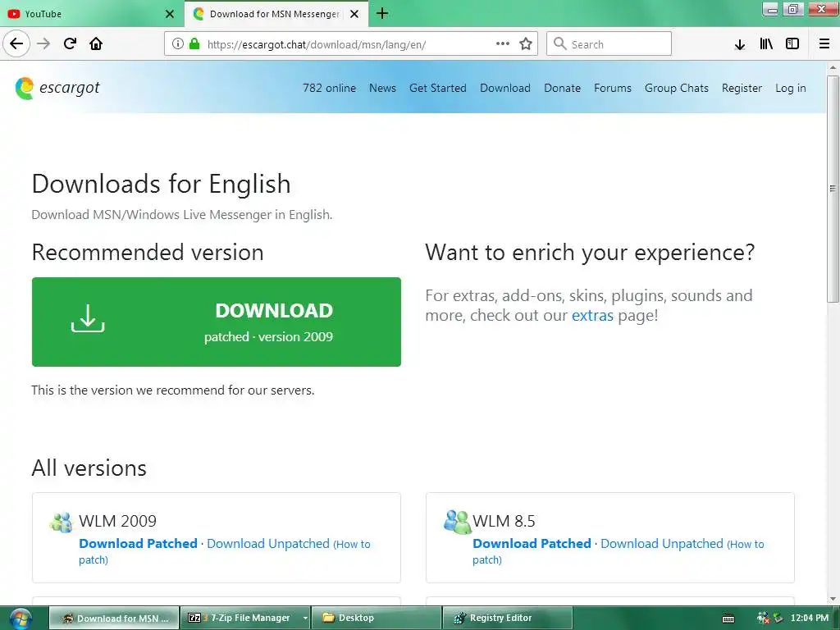Open the Get Started nav item
Image resolution: width=840 pixels, height=630 pixels.
(438, 88)
